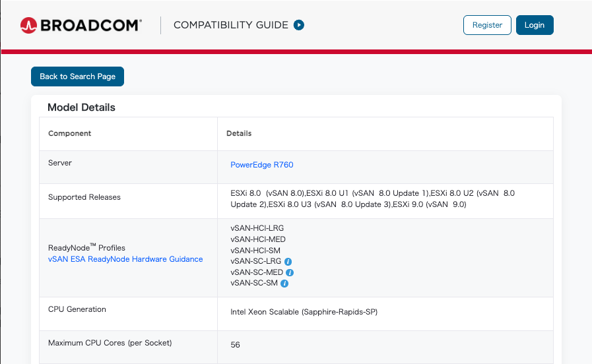
Task: Click the Component column header
Action: [x=69, y=133]
